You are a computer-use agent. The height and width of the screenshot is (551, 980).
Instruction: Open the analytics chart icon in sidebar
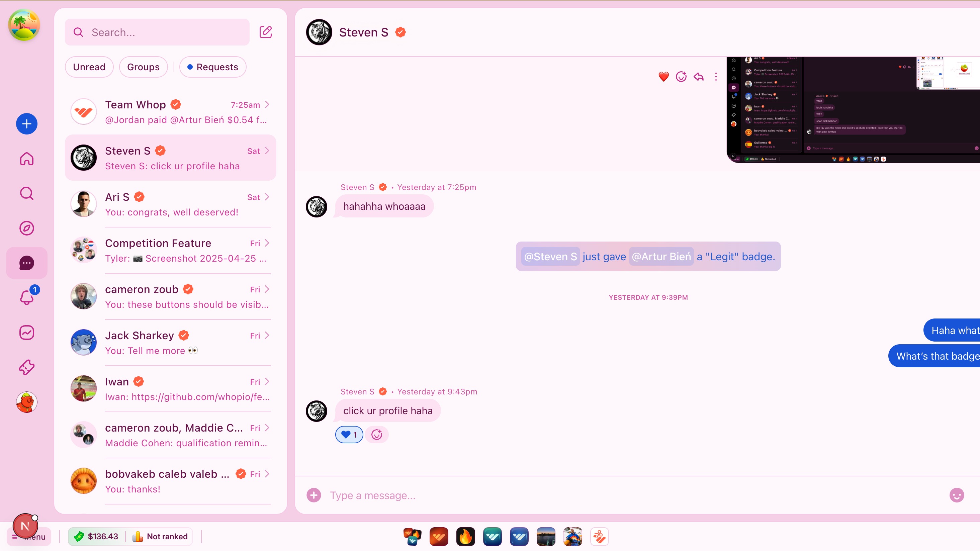[x=27, y=332]
